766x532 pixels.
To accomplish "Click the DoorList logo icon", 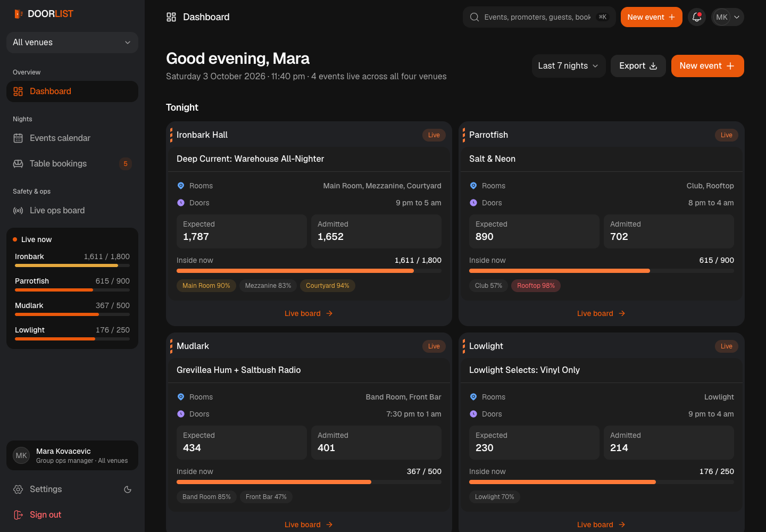I will tap(18, 14).
